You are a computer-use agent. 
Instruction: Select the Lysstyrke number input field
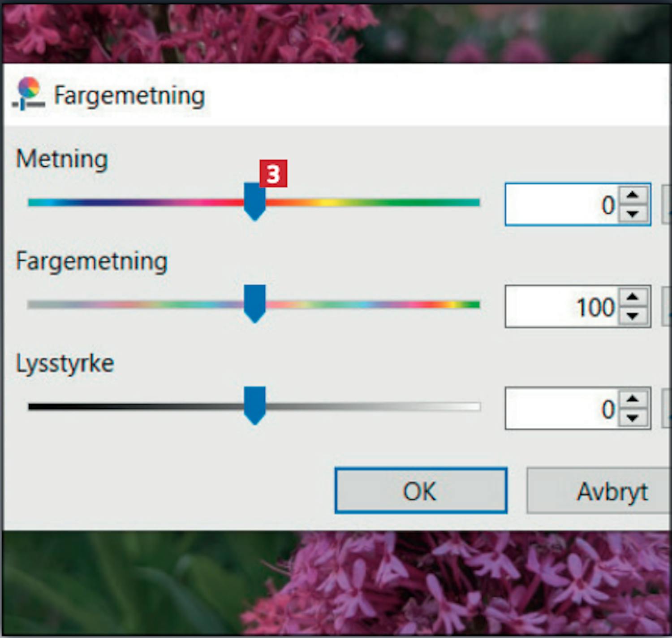click(561, 408)
